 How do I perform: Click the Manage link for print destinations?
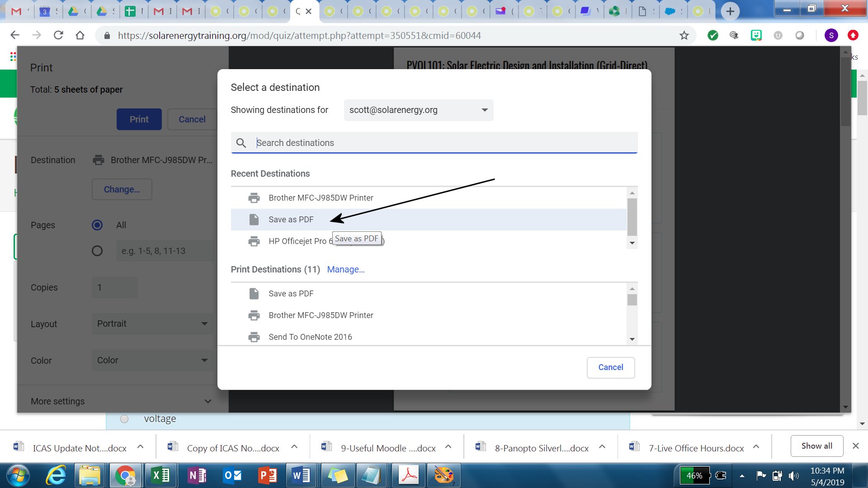[x=345, y=269]
